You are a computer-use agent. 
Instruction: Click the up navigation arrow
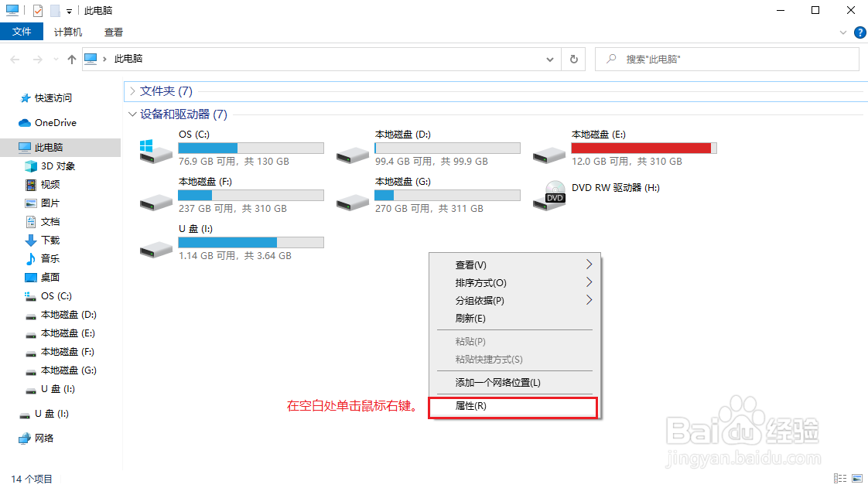pyautogui.click(x=71, y=59)
